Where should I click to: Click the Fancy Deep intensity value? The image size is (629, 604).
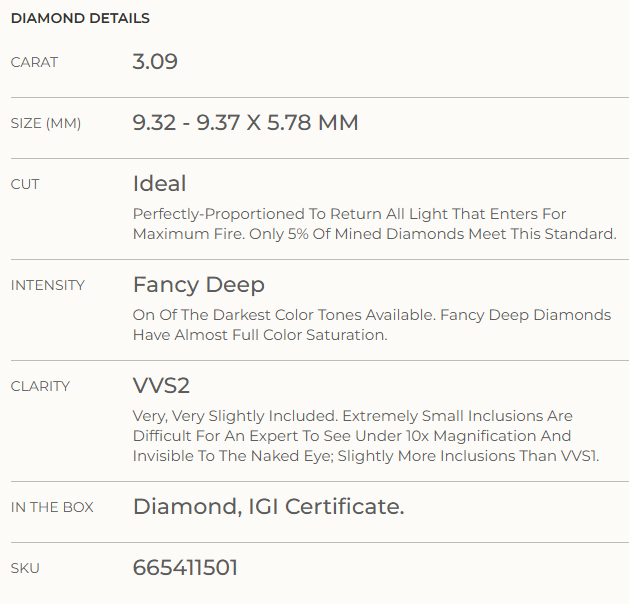coord(199,285)
